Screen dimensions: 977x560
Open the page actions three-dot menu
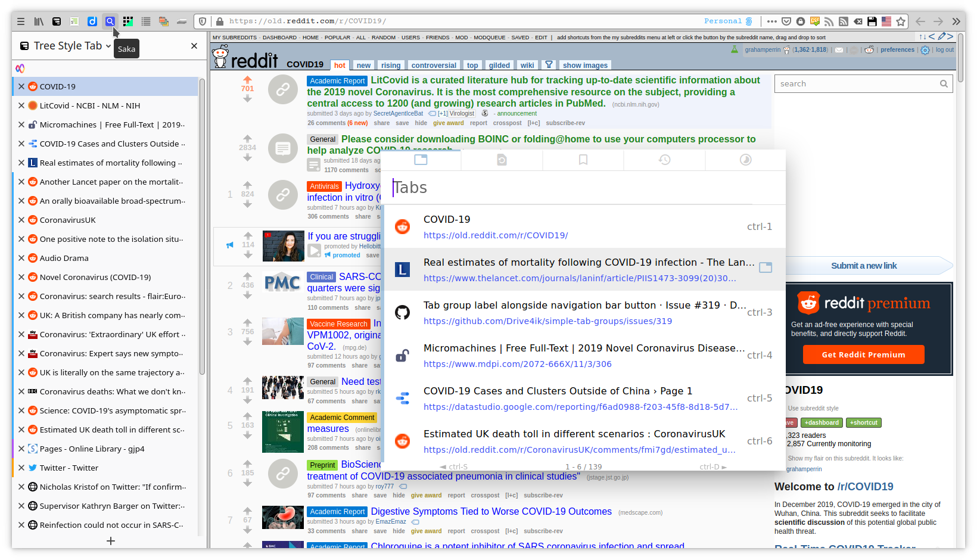pyautogui.click(x=772, y=21)
